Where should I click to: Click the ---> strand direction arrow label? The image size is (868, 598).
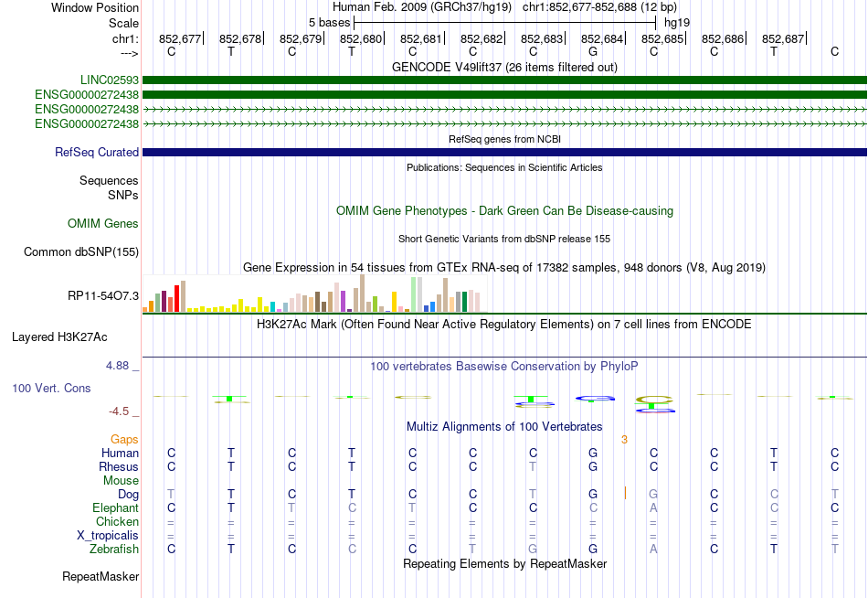pos(130,53)
